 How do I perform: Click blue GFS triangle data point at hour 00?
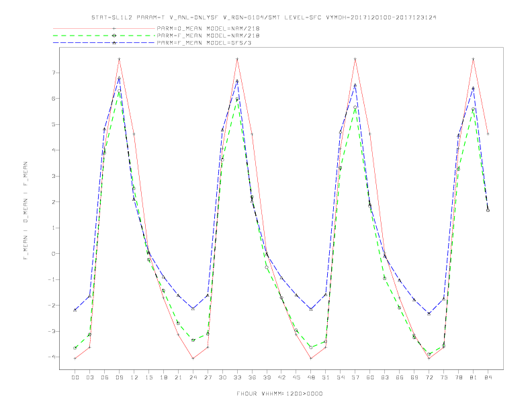(75, 310)
